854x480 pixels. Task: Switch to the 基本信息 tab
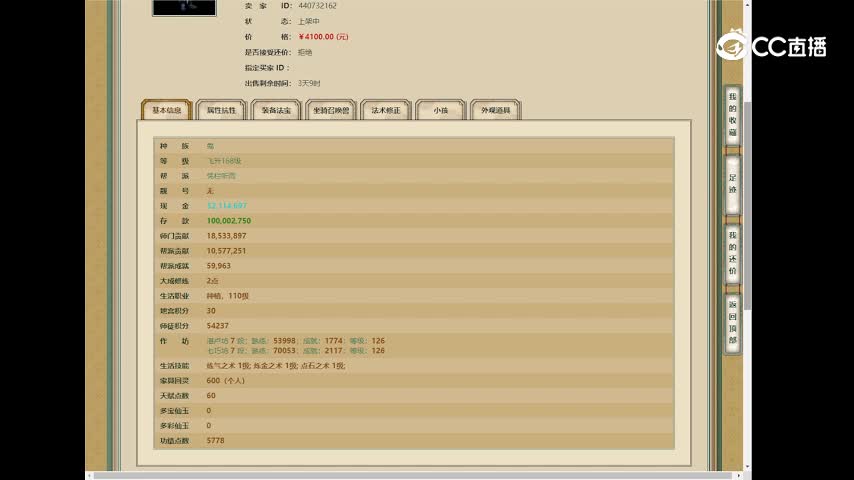pos(166,110)
